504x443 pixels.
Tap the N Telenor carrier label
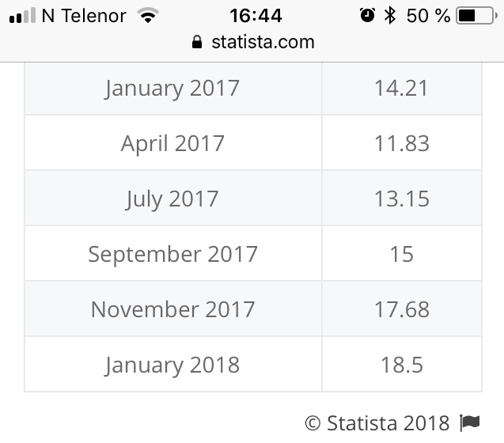pos(84,16)
